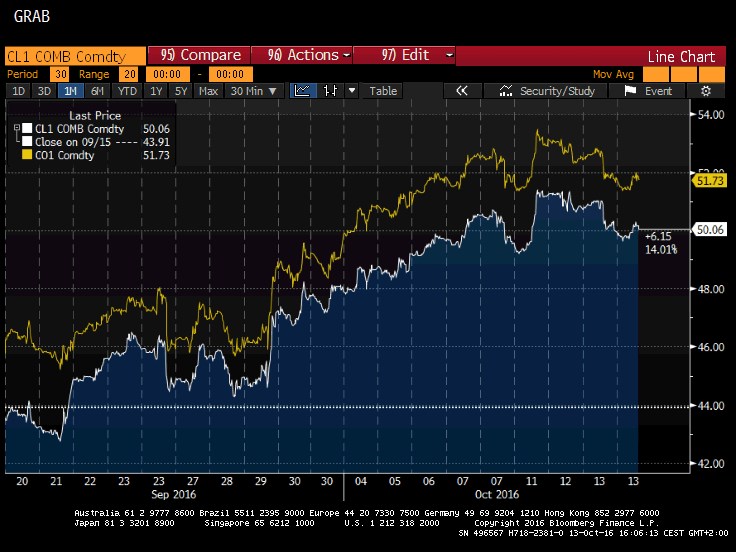
Task: Open the chart type dropdown arrow
Action: (354, 91)
